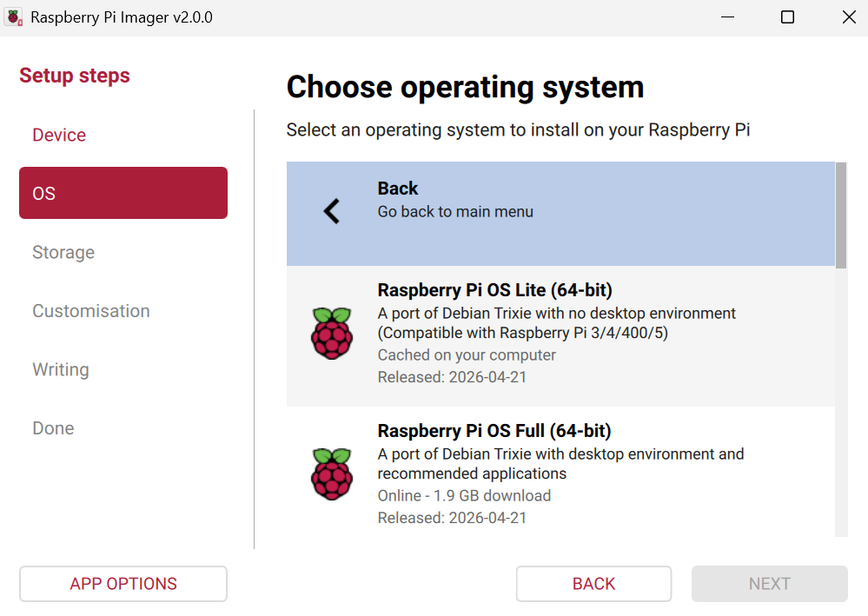The image size is (868, 616).
Task: Click the BACK button
Action: point(593,583)
